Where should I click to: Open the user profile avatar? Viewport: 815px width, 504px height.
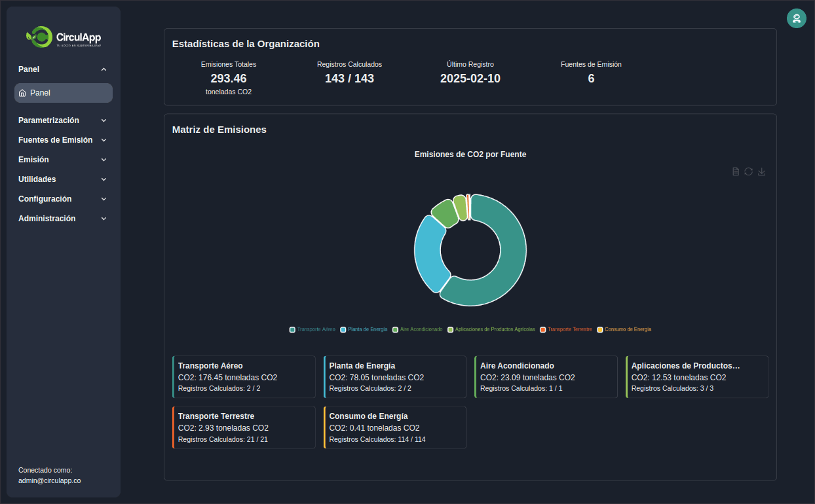point(796,18)
